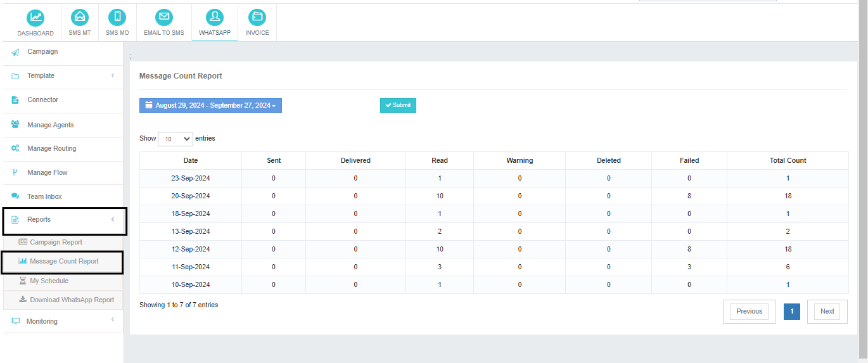Collapse the Reports sidebar section
The width and height of the screenshot is (868, 363).
(x=62, y=220)
